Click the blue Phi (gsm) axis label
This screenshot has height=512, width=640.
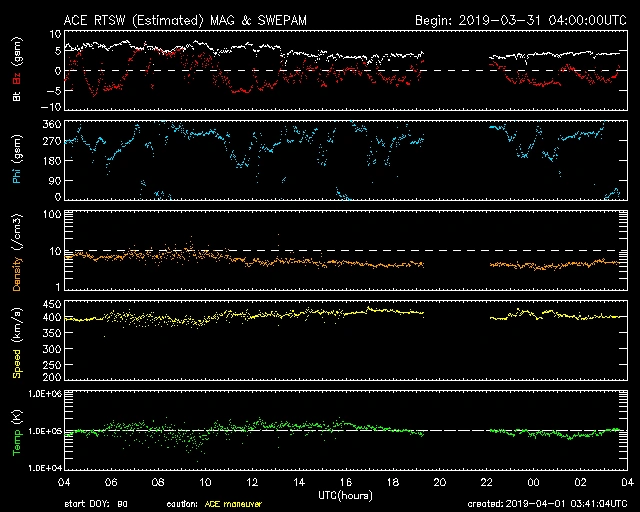(x=17, y=165)
